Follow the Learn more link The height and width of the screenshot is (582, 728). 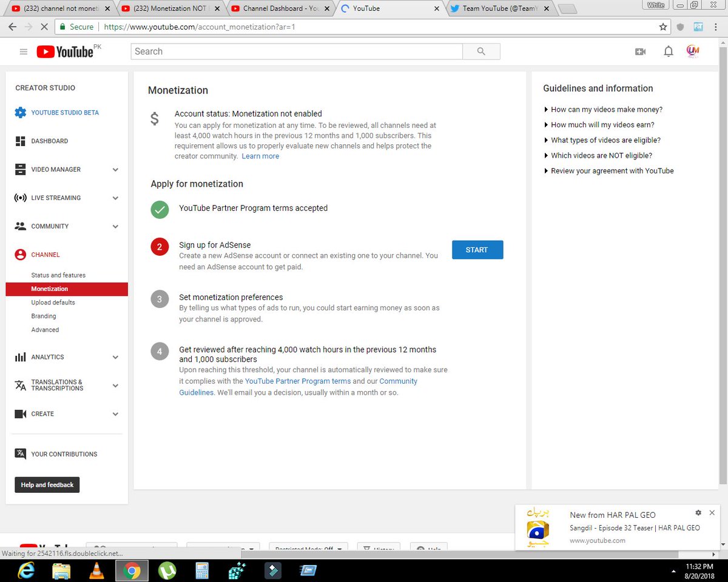[260, 156]
